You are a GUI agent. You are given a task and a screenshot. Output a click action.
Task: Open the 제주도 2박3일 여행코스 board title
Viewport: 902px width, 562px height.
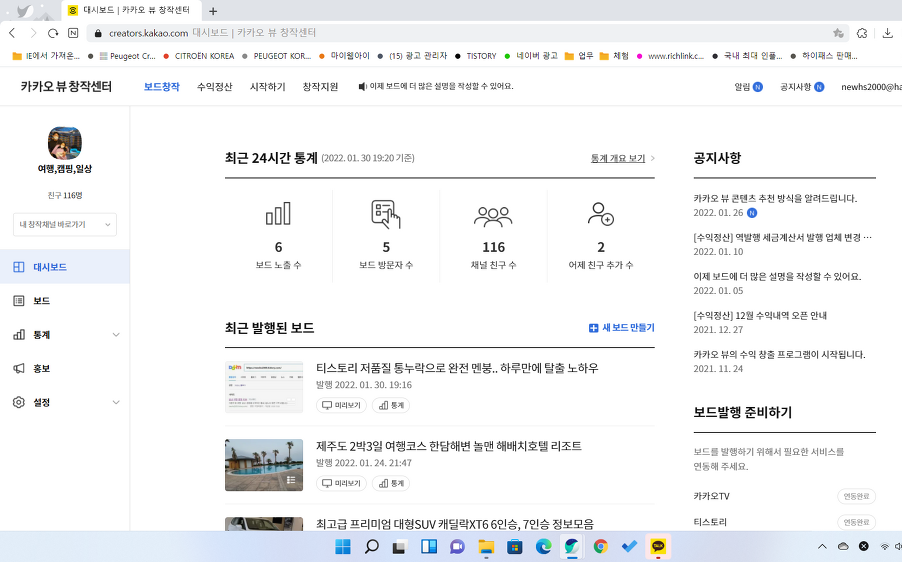click(x=449, y=446)
